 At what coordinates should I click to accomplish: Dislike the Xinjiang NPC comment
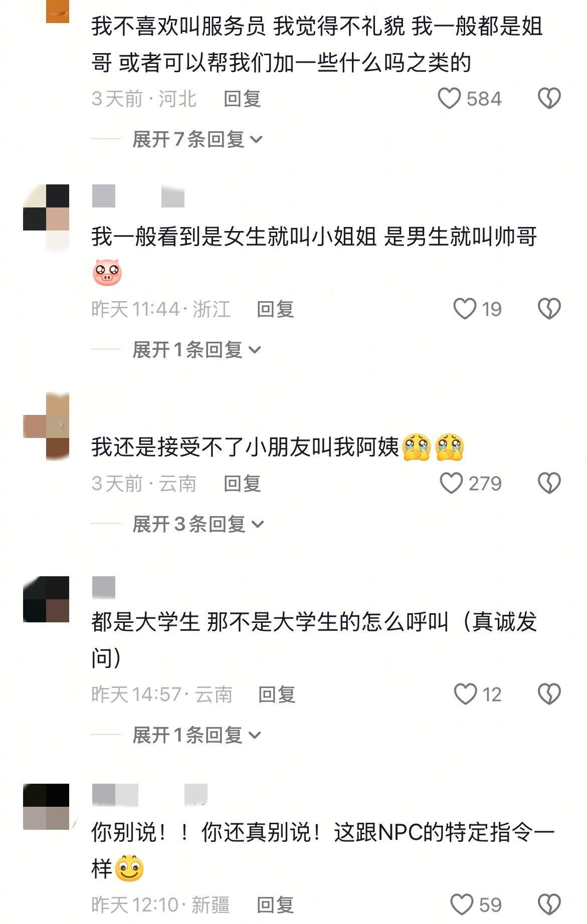[549, 905]
